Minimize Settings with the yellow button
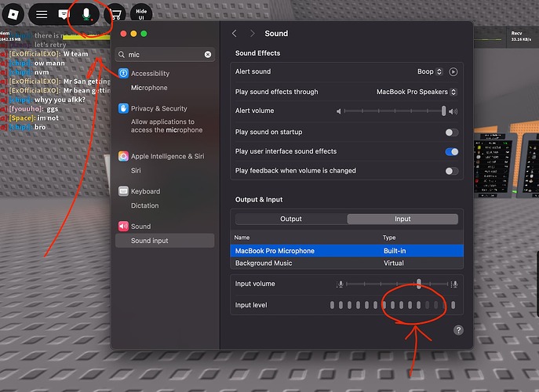This screenshot has width=539, height=392. [133, 34]
